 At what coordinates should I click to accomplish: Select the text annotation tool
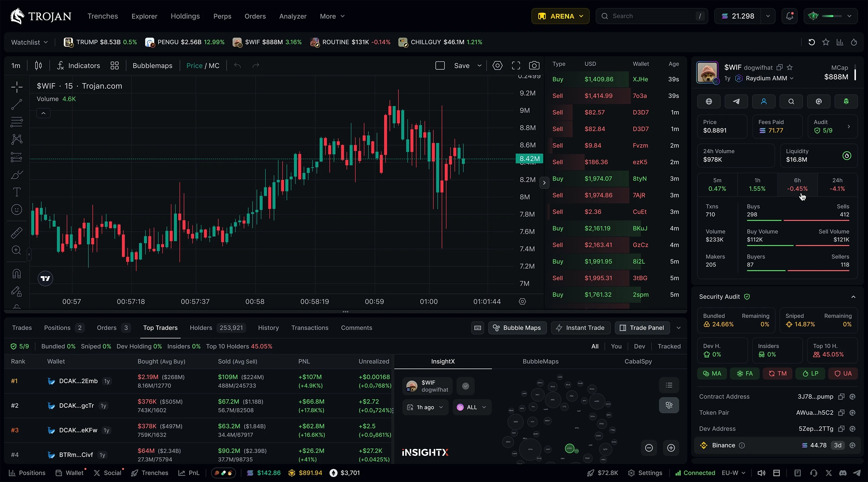pos(16,192)
